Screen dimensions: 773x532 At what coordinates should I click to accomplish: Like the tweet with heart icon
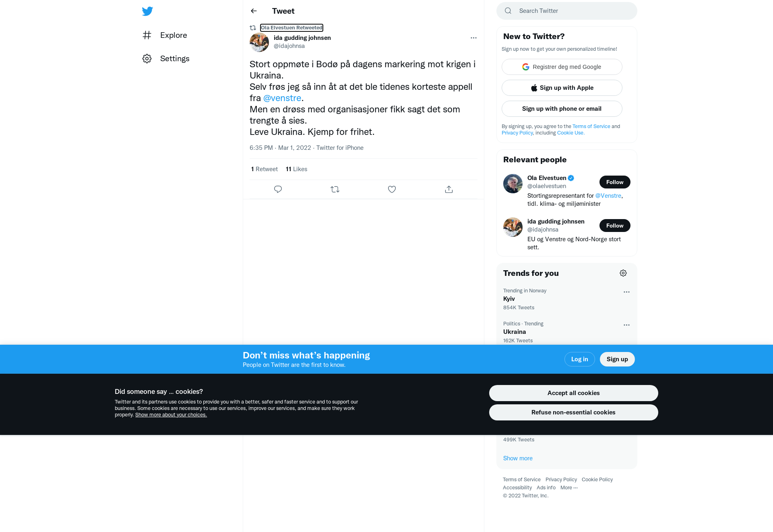point(392,189)
